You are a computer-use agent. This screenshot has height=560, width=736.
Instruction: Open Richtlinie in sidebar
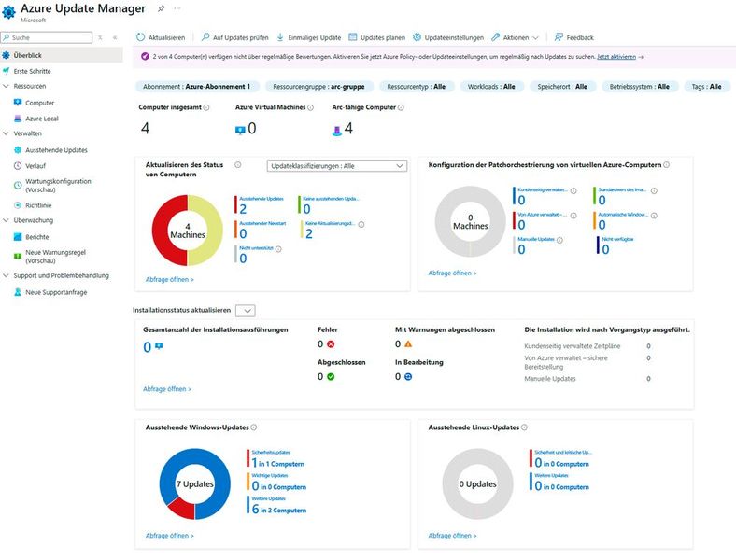click(38, 205)
